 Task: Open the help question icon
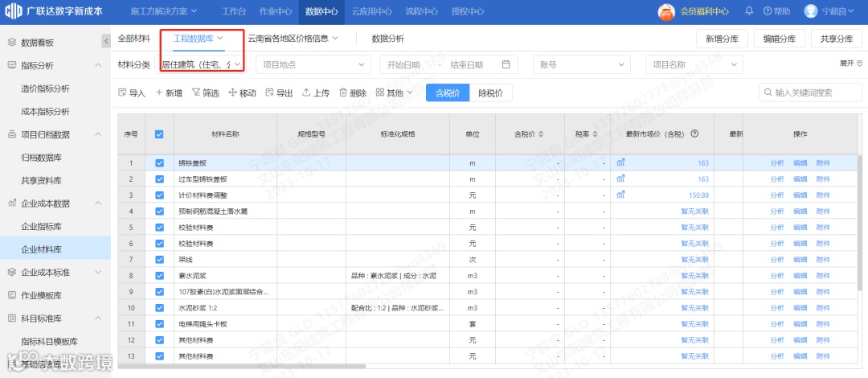pos(768,11)
